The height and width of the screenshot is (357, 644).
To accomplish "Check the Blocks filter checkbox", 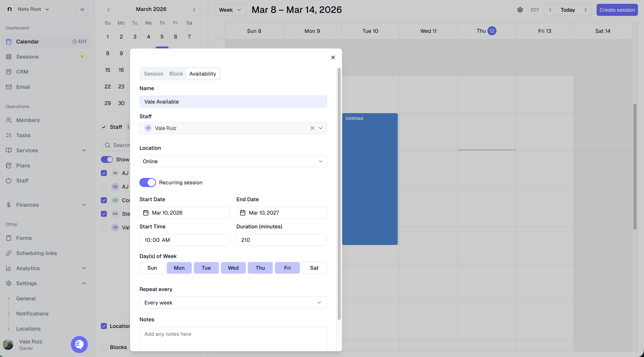I will point(104,347).
